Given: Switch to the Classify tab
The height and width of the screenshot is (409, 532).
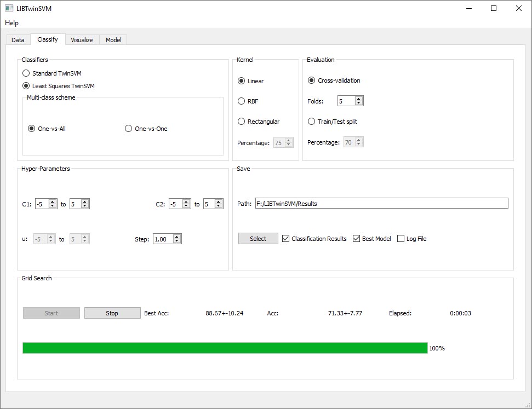Looking at the screenshot, I should pos(48,39).
